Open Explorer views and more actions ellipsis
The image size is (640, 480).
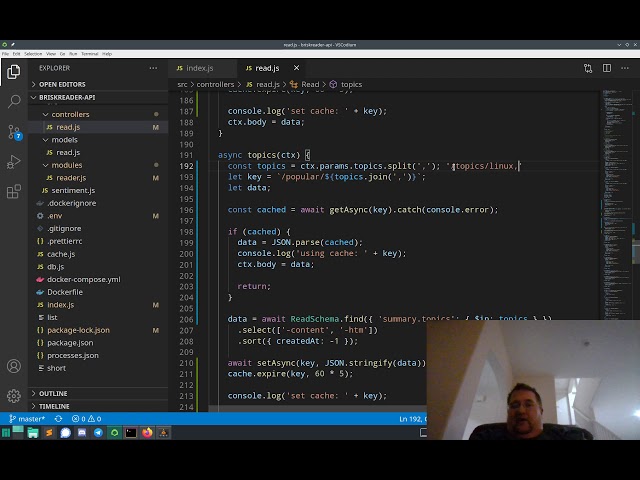(153, 68)
